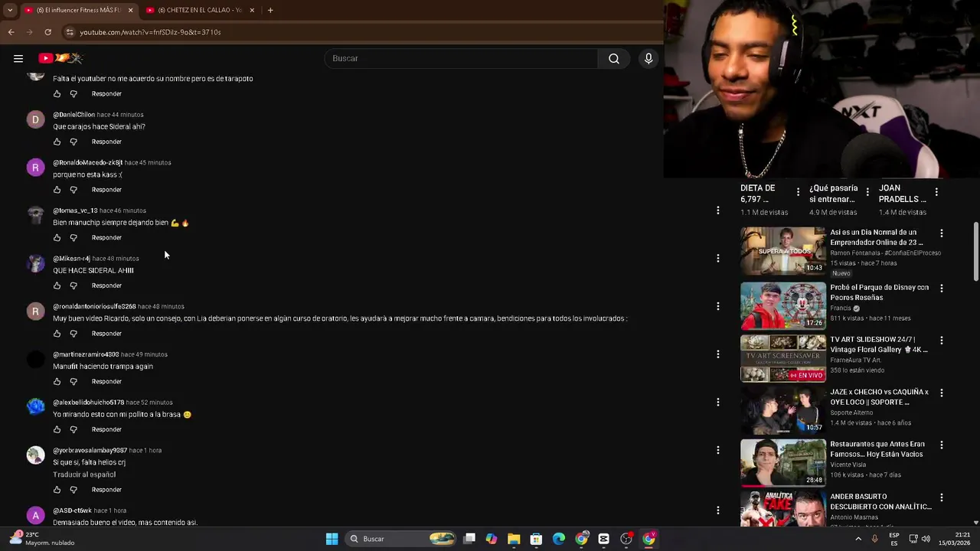Viewport: 980px width, 551px height.
Task: Go to YouTube home via logo
Action: tap(60, 58)
